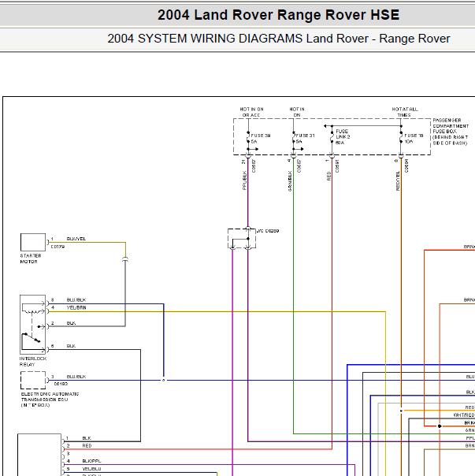Select the "HOT IN ON" label above FUSE 31
Viewport: 475px width, 476px height.
pyautogui.click(x=297, y=112)
